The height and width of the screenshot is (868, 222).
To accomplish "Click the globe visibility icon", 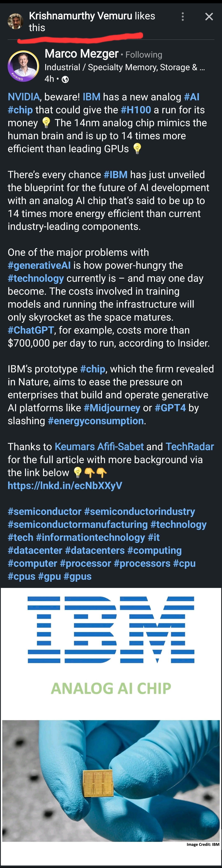I will pos(65,79).
